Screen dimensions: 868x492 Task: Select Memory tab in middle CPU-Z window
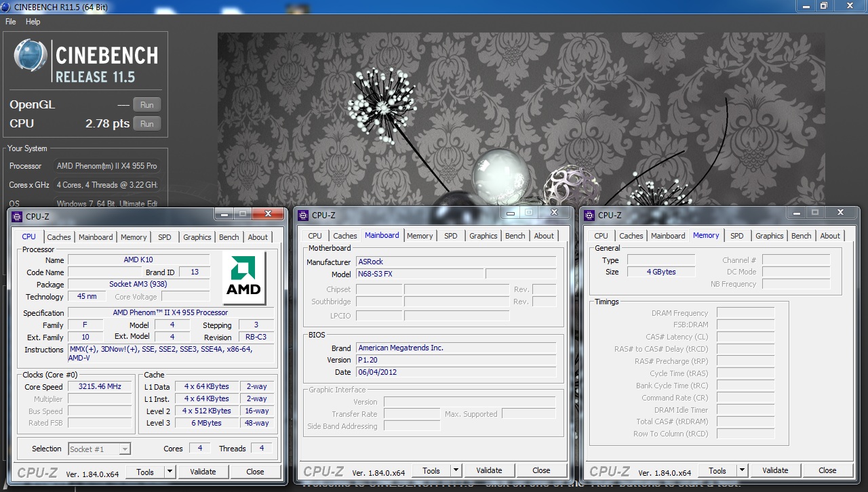pyautogui.click(x=420, y=236)
